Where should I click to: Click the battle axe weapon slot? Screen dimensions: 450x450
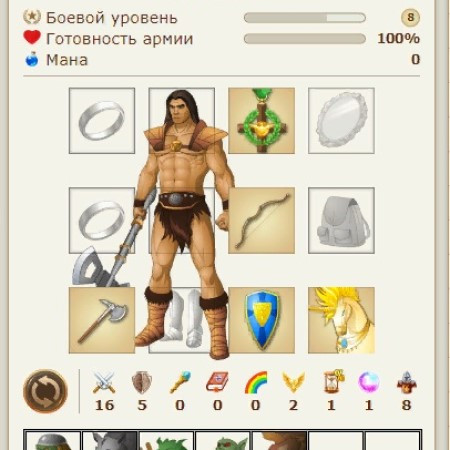click(x=102, y=320)
